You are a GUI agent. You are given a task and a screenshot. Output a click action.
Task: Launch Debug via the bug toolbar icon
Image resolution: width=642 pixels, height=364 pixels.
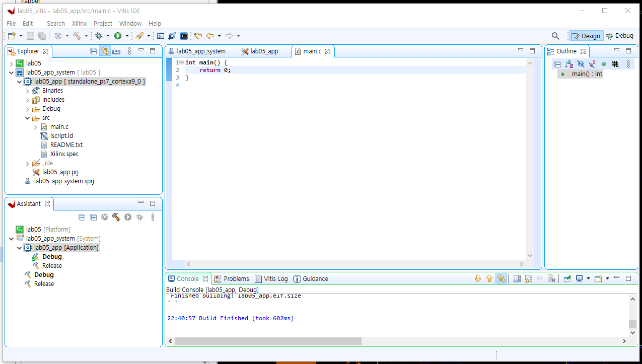pyautogui.click(x=99, y=36)
